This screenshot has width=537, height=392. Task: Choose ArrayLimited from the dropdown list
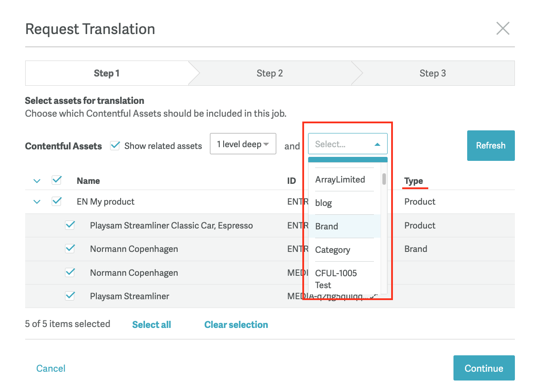click(344, 179)
